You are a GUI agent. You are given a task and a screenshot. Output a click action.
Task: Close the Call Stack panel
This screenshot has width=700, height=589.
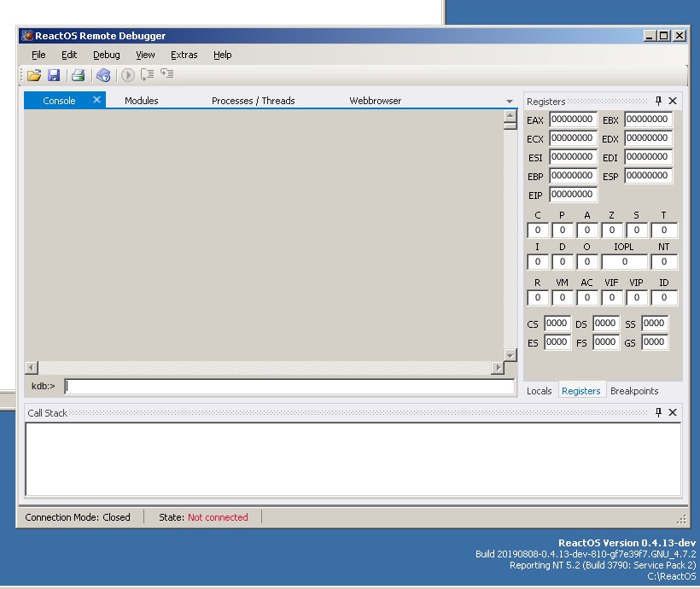[x=673, y=412]
